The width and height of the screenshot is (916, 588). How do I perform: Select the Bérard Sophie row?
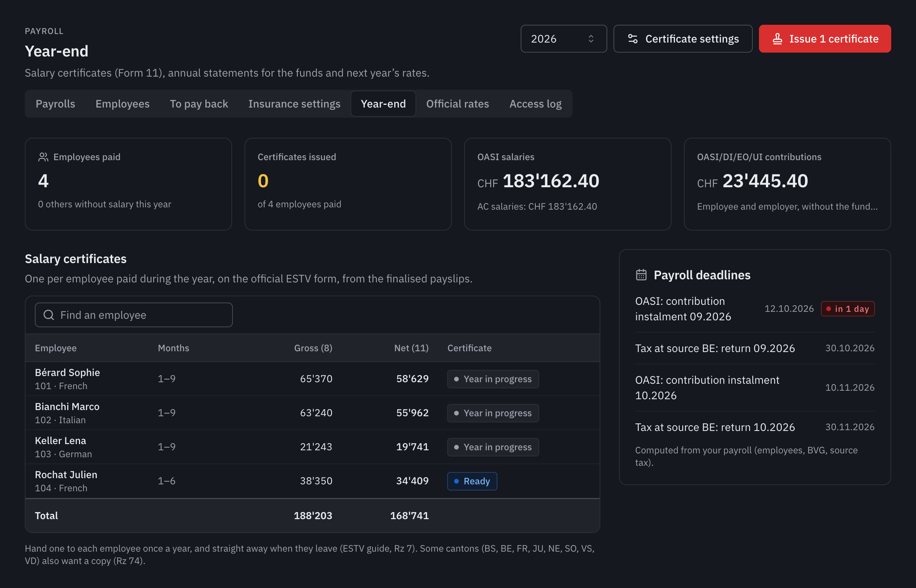pos(313,379)
